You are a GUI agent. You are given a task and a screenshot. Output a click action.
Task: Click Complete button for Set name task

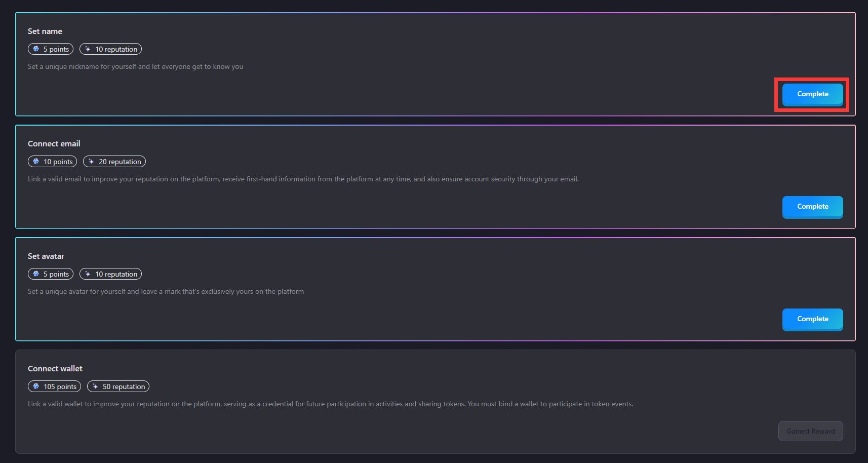click(812, 95)
